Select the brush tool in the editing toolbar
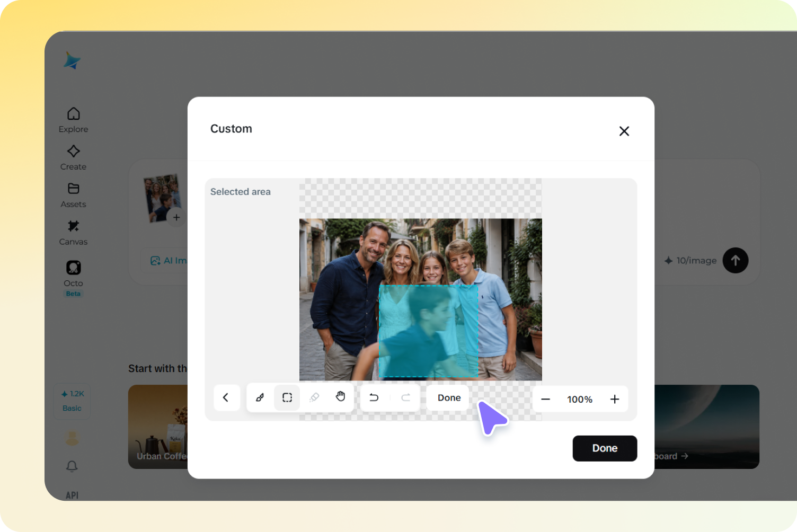 [260, 398]
